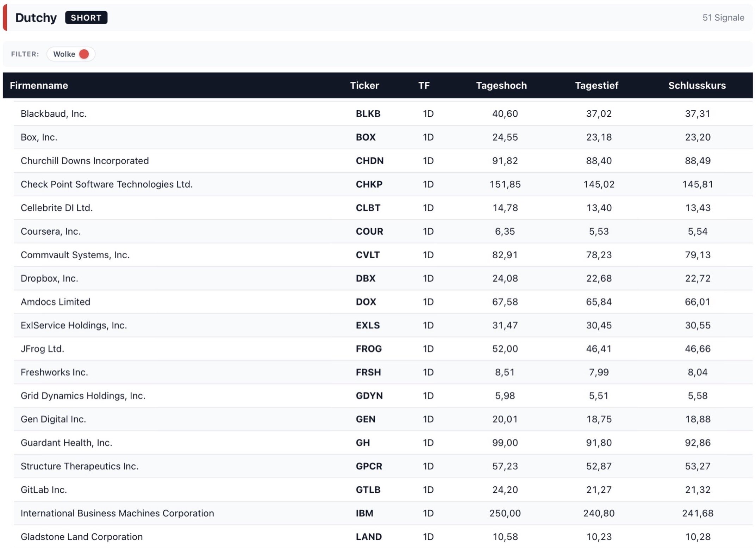Sort by Firmenname column header

(x=39, y=85)
